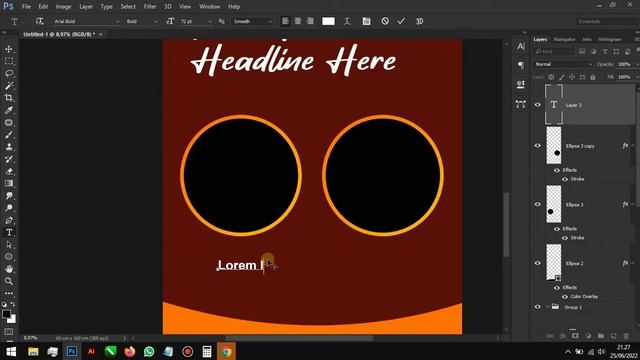The image size is (640, 360).
Task: Open the Windows Start menu
Action: click(x=11, y=351)
